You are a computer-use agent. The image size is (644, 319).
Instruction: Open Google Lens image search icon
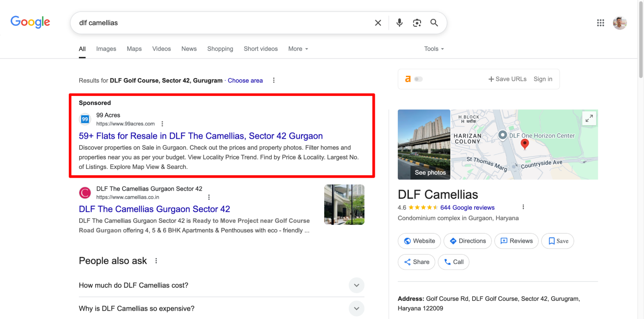417,23
